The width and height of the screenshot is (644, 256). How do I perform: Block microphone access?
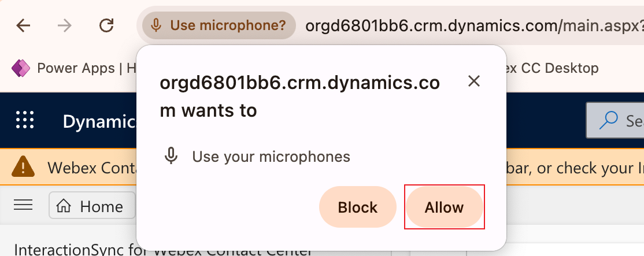357,207
